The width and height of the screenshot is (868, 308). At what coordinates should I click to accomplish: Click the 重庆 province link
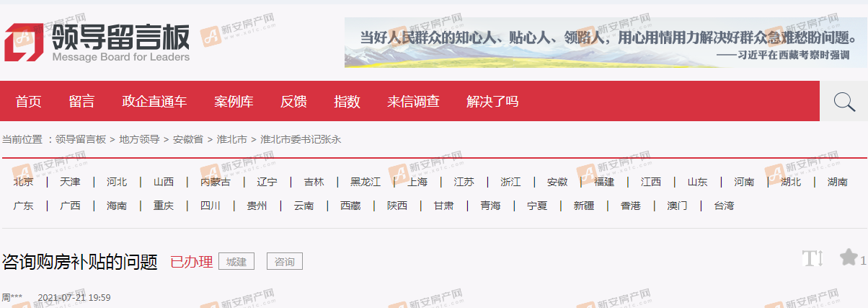[164, 206]
